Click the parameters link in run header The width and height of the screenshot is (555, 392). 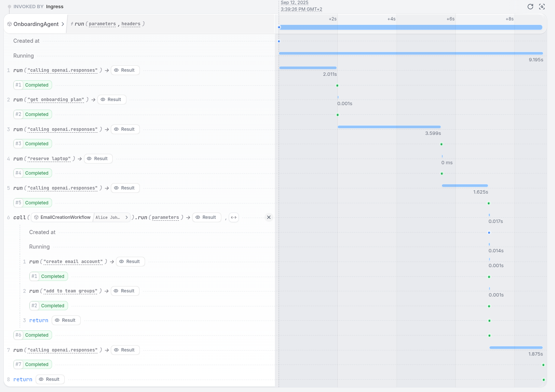tap(102, 24)
